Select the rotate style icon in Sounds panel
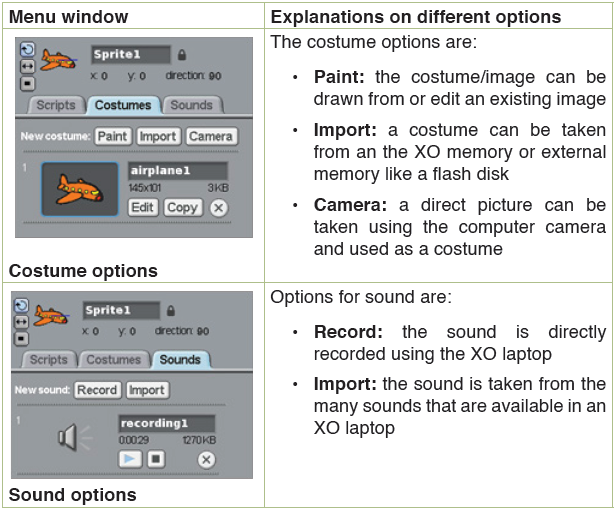 click(21, 306)
